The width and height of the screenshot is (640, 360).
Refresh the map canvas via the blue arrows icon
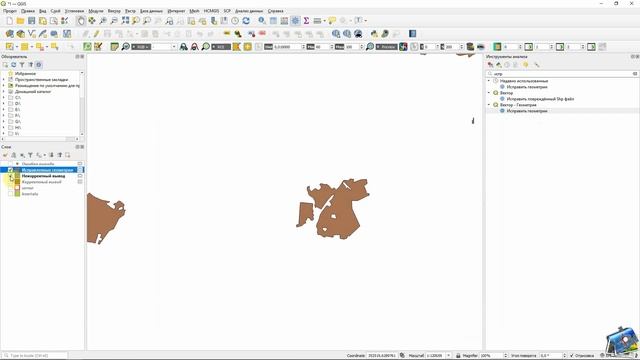click(246, 20)
